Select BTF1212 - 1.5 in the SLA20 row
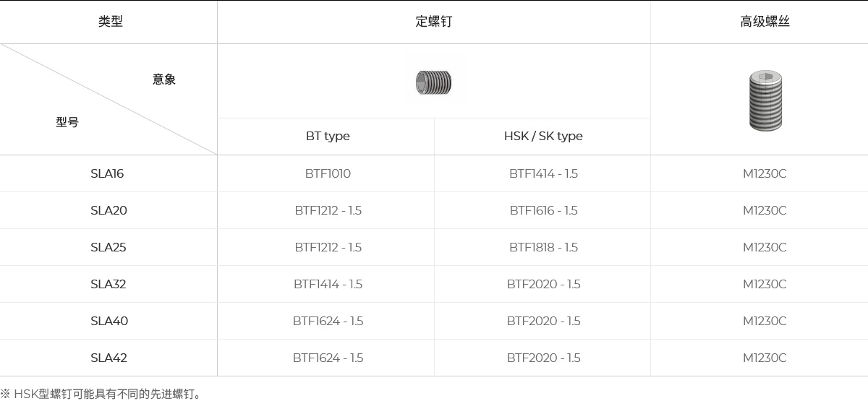The width and height of the screenshot is (868, 401). tap(328, 210)
